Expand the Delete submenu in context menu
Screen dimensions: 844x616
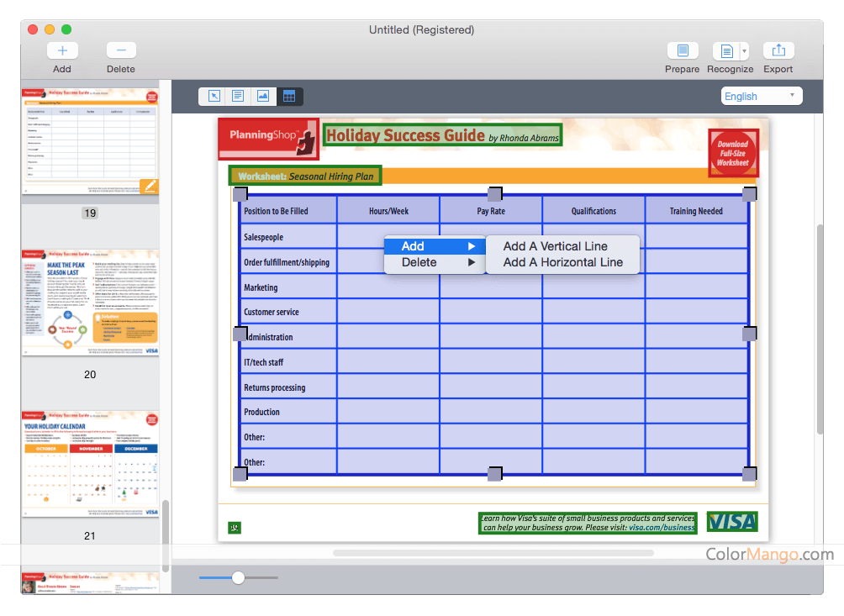[434, 262]
